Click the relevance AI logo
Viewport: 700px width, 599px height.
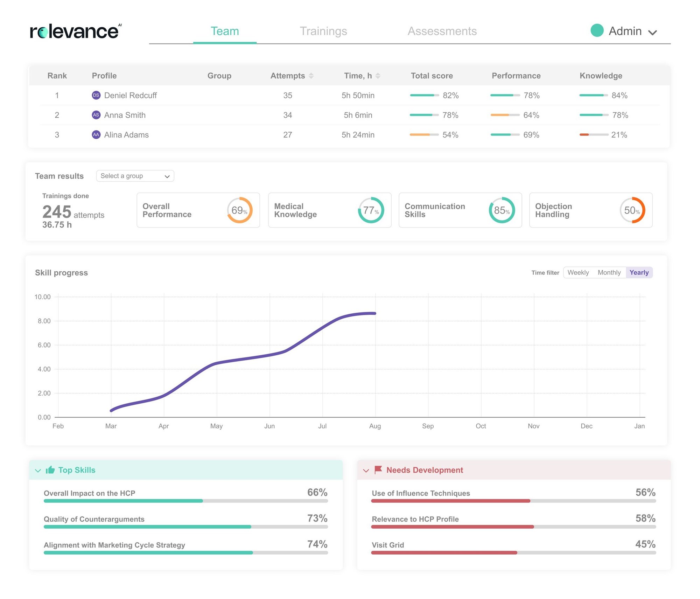pos(76,32)
